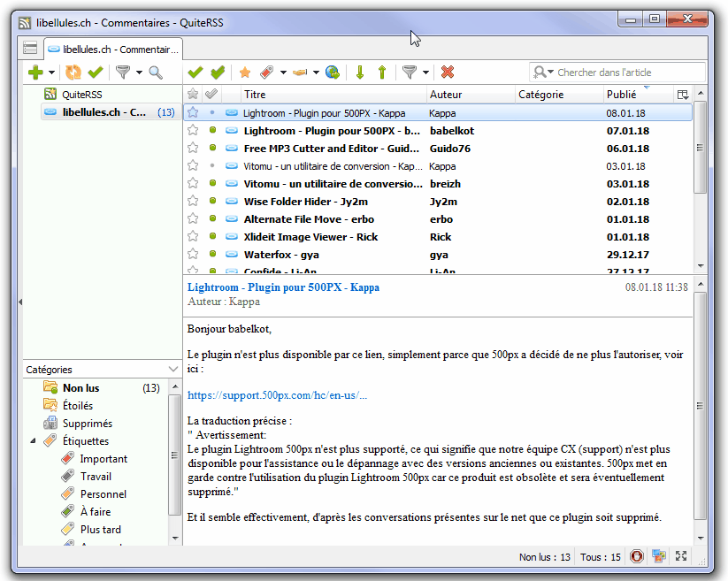Mark feed as read in feed toolbar

click(x=96, y=73)
